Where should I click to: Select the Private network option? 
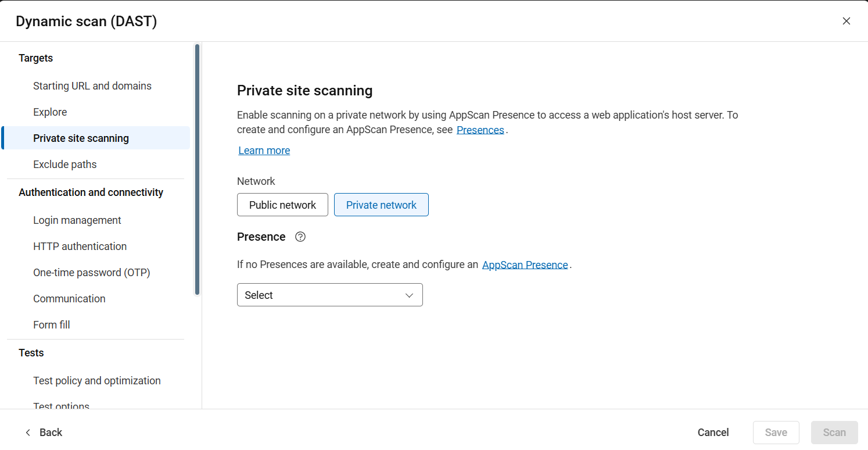pos(381,205)
